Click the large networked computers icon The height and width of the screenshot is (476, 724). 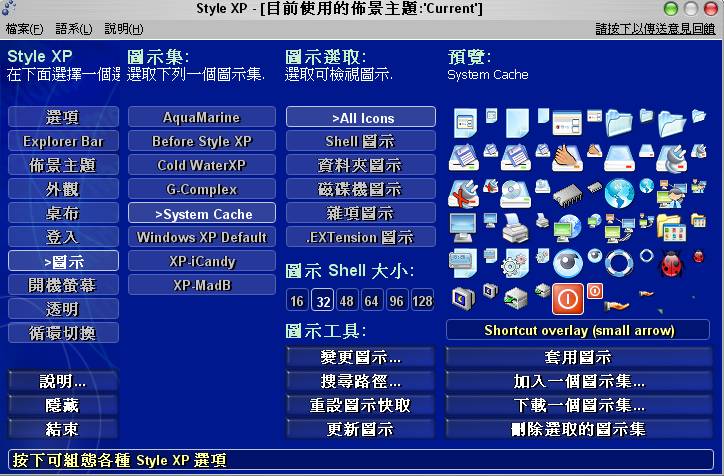[619, 229]
